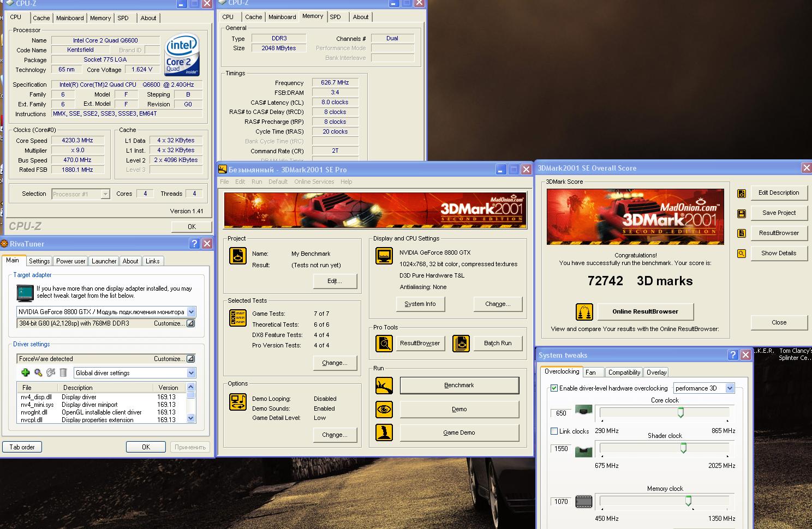
Task: Open the SPD tab in the Memory CPU-Z window
Action: pyautogui.click(x=335, y=17)
